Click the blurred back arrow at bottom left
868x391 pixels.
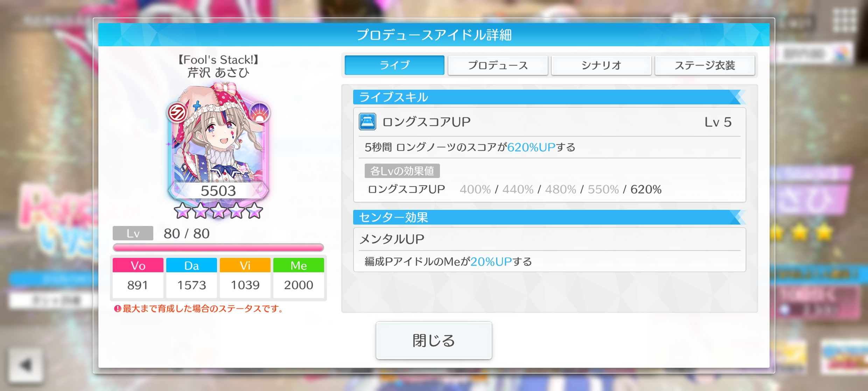(x=26, y=365)
